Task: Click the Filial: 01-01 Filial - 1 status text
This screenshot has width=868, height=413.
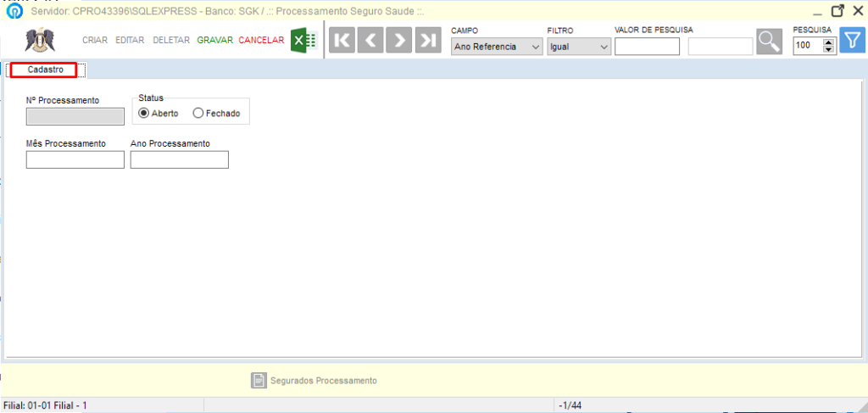Action: (46, 406)
